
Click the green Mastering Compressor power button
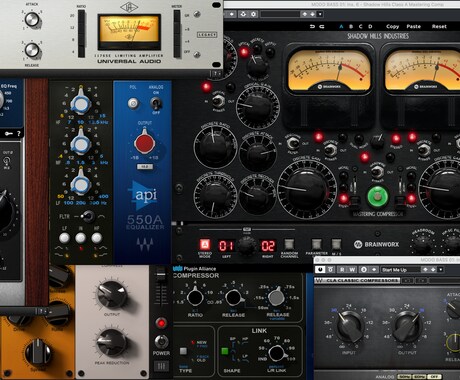click(378, 196)
